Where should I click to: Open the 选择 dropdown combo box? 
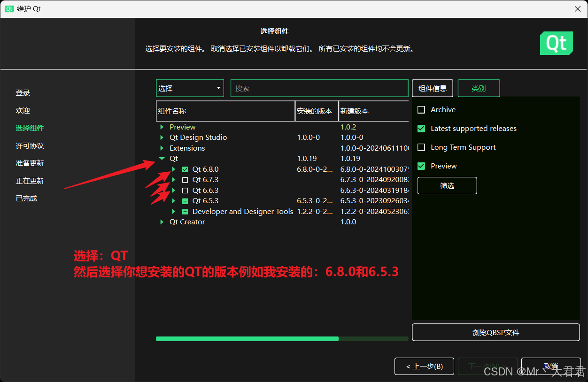[190, 88]
